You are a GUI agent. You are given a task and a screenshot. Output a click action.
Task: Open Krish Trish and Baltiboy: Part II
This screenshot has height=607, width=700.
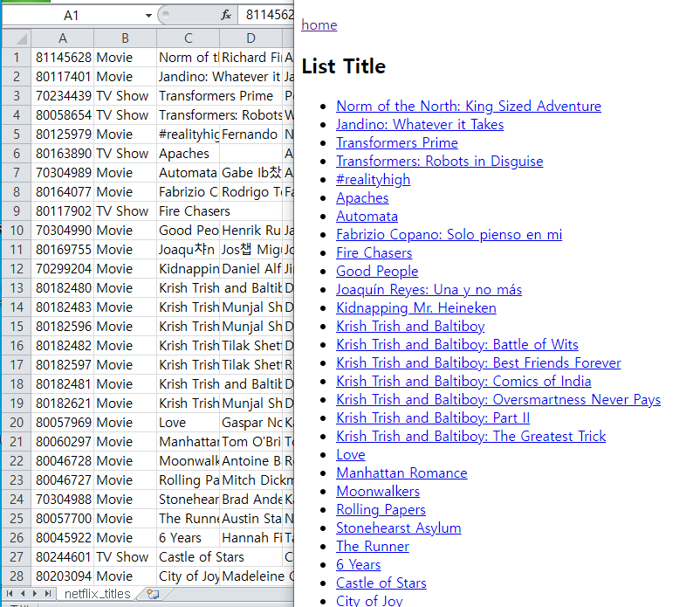coord(433,417)
